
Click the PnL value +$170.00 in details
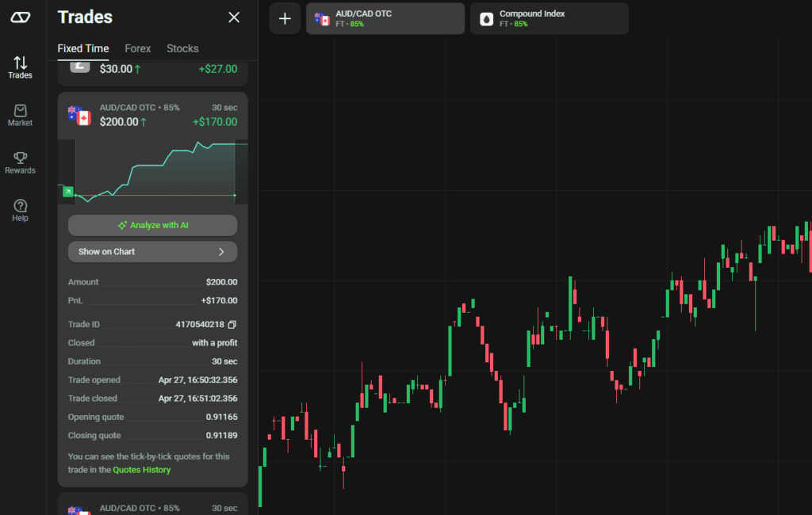(220, 301)
